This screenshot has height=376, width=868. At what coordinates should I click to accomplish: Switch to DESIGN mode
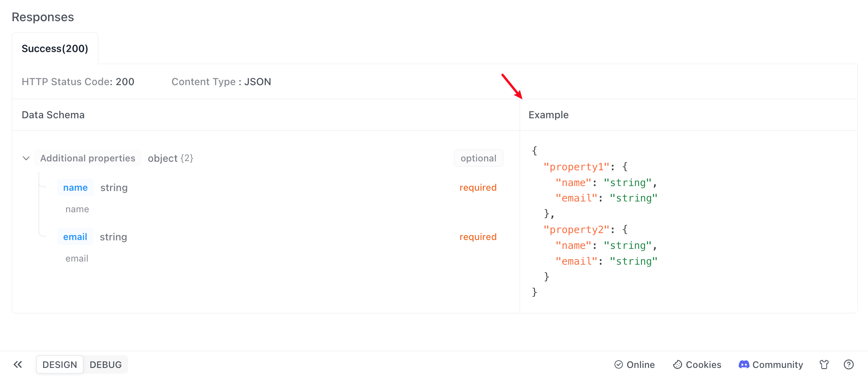point(60,364)
